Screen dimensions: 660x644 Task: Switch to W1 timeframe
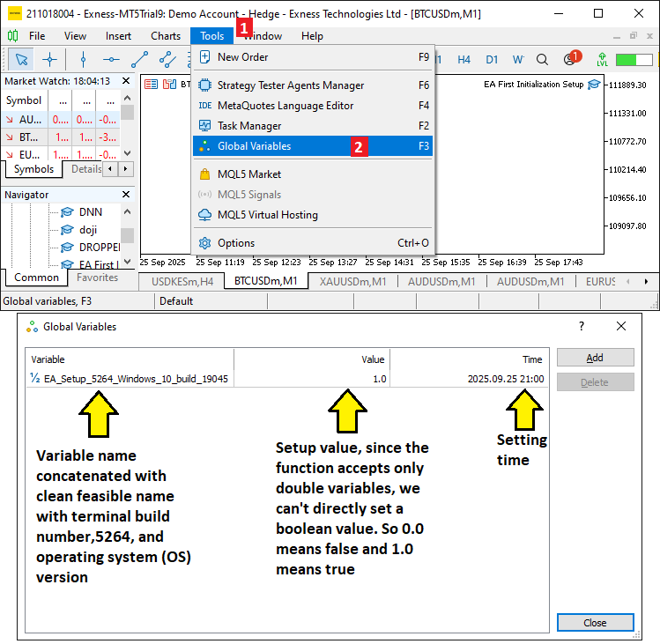518,60
